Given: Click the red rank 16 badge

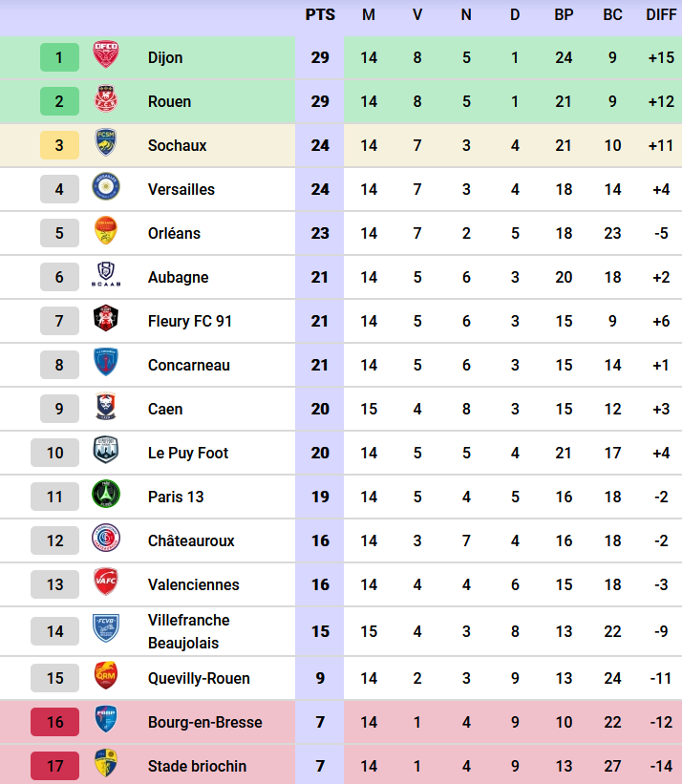Looking at the screenshot, I should (x=54, y=722).
